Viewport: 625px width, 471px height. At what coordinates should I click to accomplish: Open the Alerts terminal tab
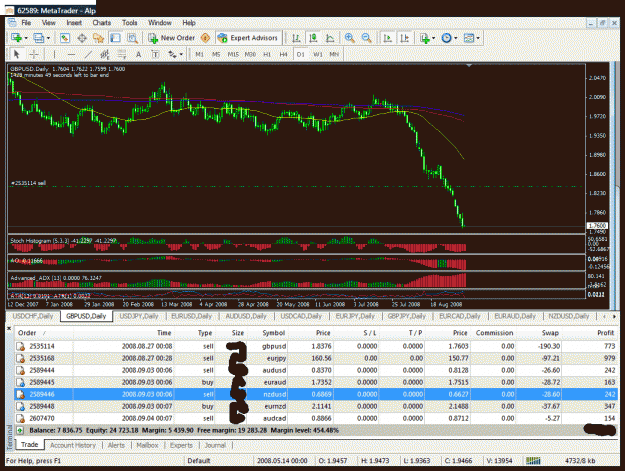116,445
